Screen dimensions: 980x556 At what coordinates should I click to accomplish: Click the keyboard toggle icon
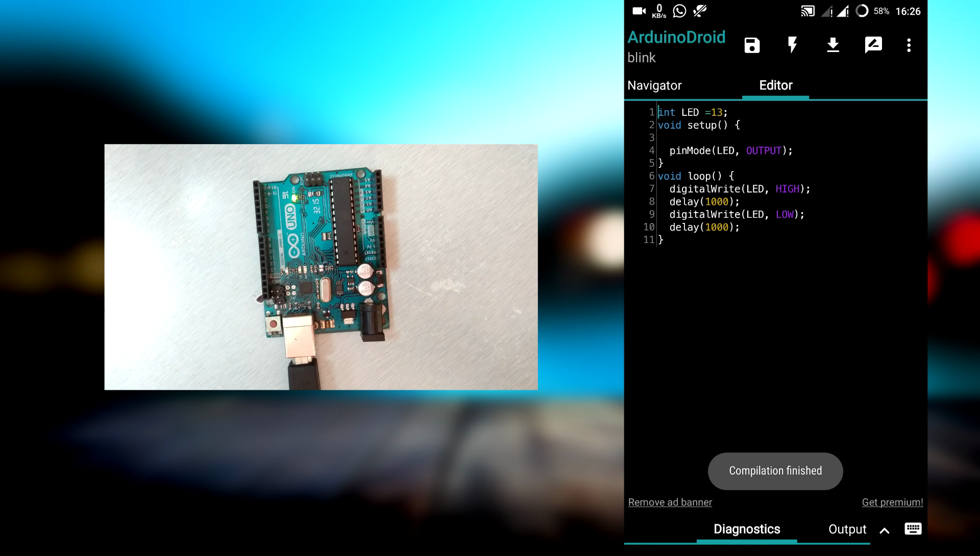click(913, 528)
